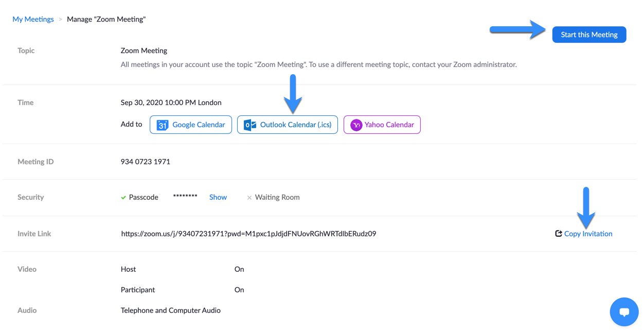Click the Google Calendar icon
The image size is (644, 330).
tap(162, 124)
